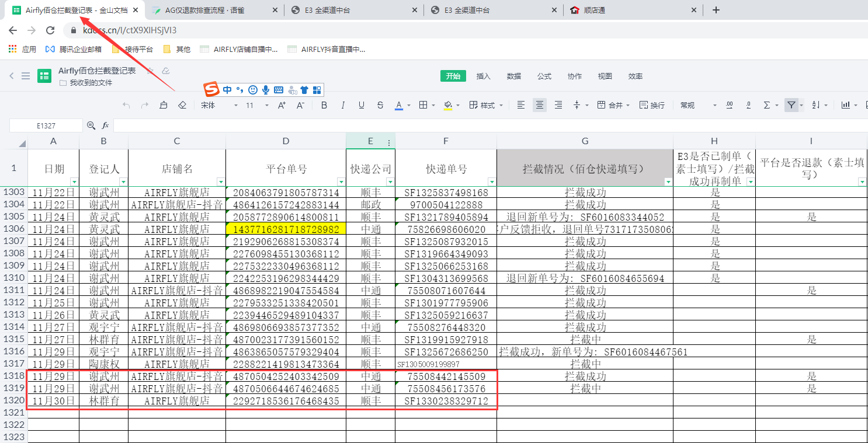Open the 数据 ribbon tab
The height and width of the screenshot is (443, 868).
tap(514, 76)
